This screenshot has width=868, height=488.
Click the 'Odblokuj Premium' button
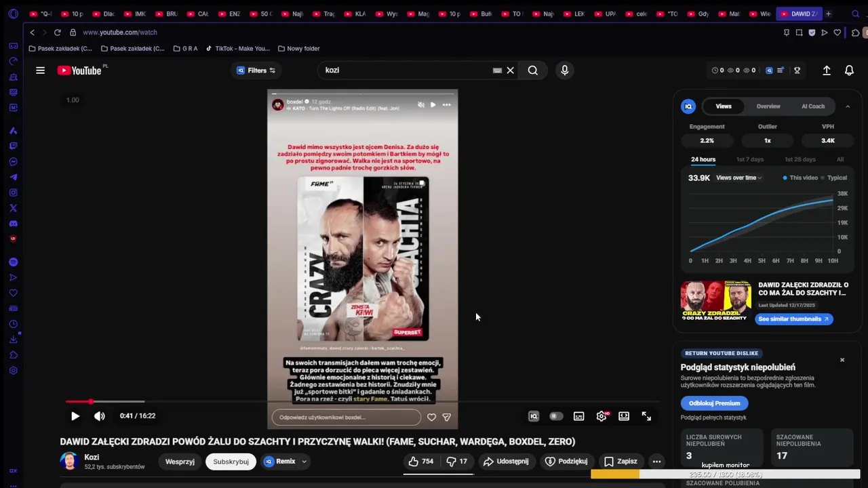pyautogui.click(x=714, y=403)
